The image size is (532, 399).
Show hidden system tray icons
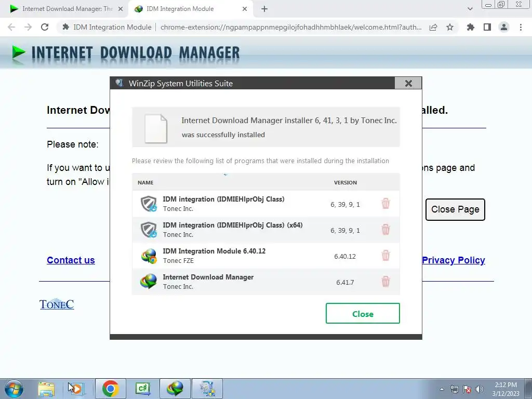442,389
